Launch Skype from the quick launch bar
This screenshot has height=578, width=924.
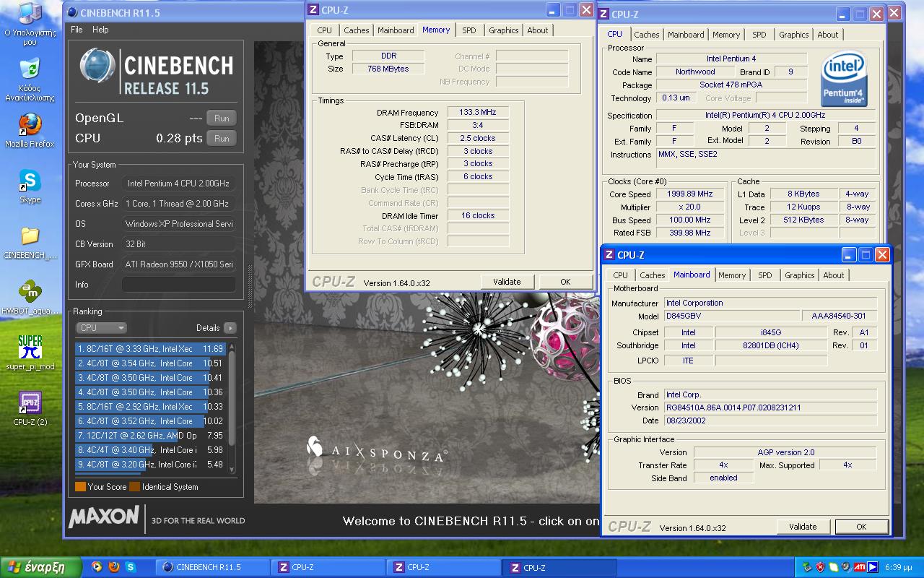point(131,567)
